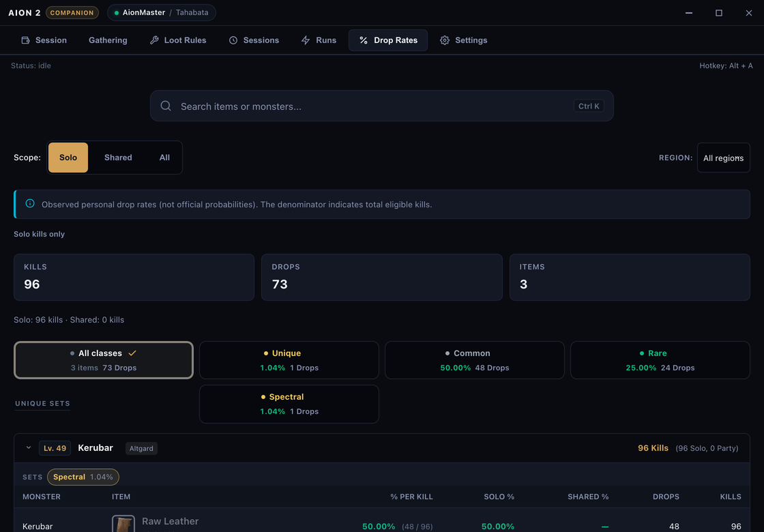Open the Drop Rates tab

(x=388, y=40)
